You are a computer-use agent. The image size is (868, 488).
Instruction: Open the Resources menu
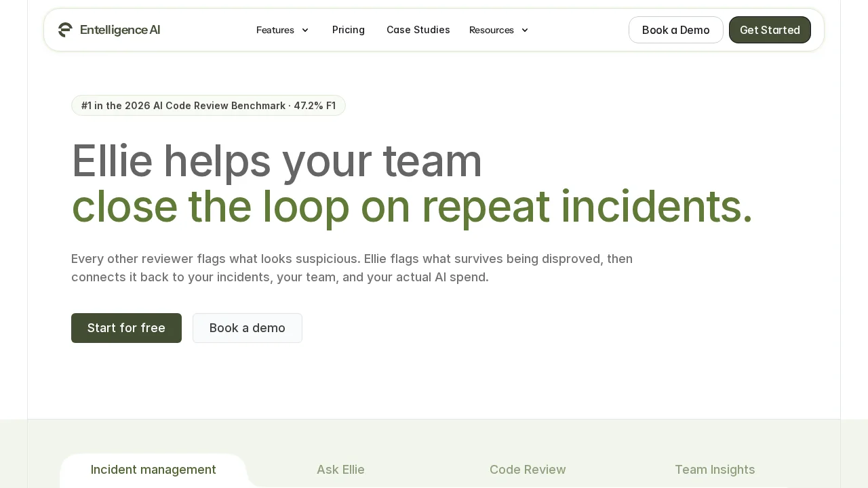[x=492, y=30]
